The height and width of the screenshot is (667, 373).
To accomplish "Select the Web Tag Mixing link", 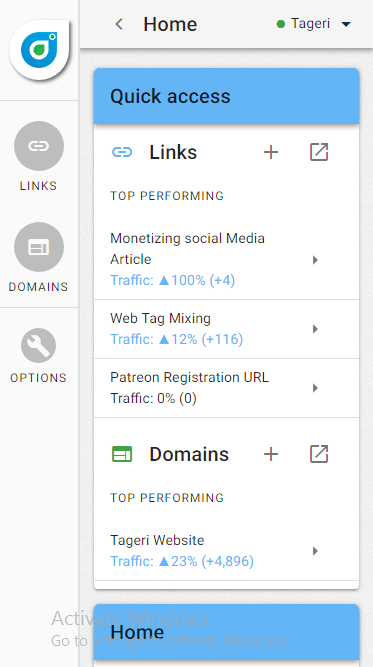I will pos(226,329).
